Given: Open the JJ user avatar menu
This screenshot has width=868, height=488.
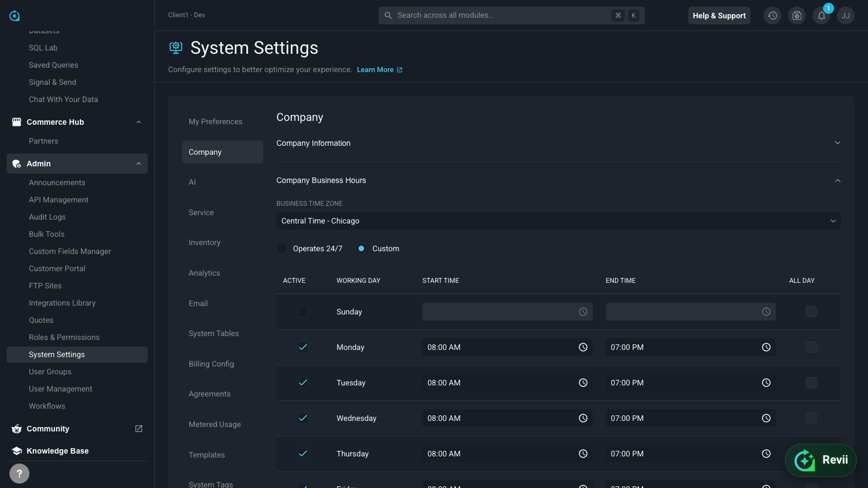Looking at the screenshot, I should [846, 16].
